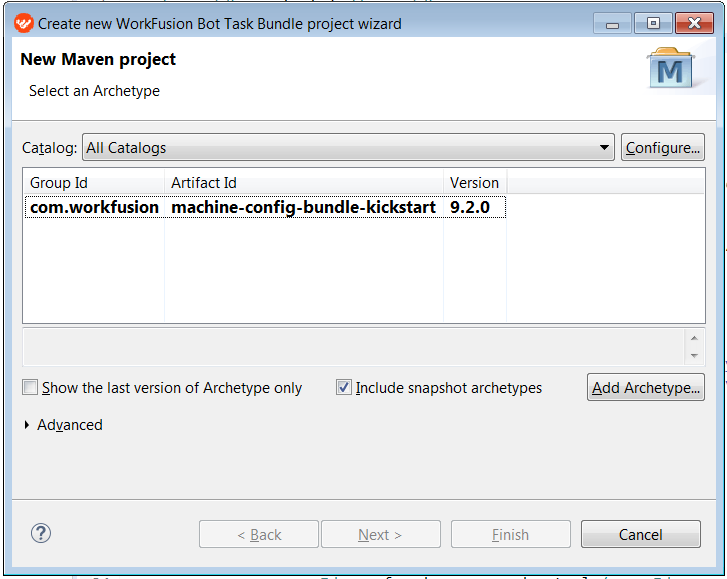The height and width of the screenshot is (579, 727).
Task: Click the description box scroll up arrow
Action: [x=694, y=338]
